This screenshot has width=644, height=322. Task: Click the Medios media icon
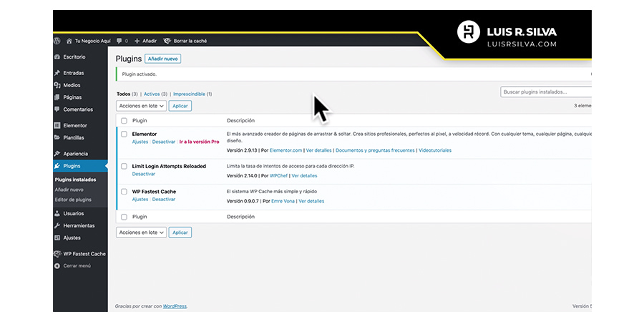tap(57, 85)
